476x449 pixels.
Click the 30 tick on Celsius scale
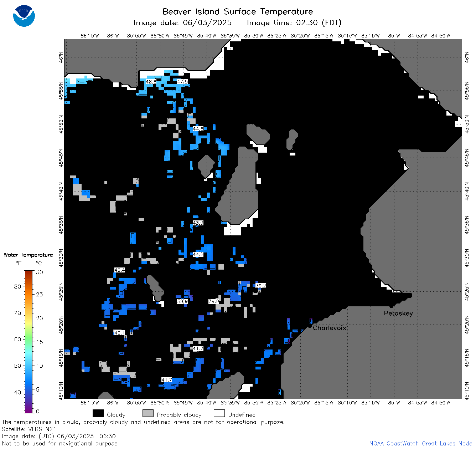[x=40, y=272]
